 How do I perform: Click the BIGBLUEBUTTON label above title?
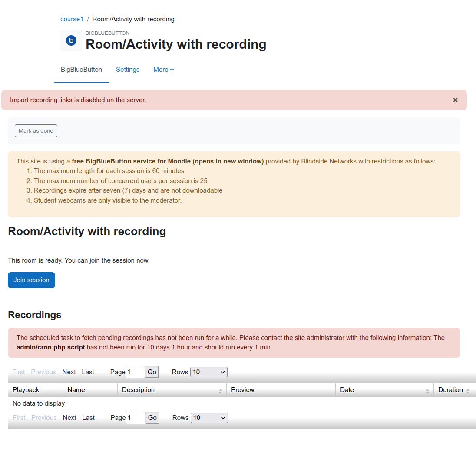click(107, 33)
